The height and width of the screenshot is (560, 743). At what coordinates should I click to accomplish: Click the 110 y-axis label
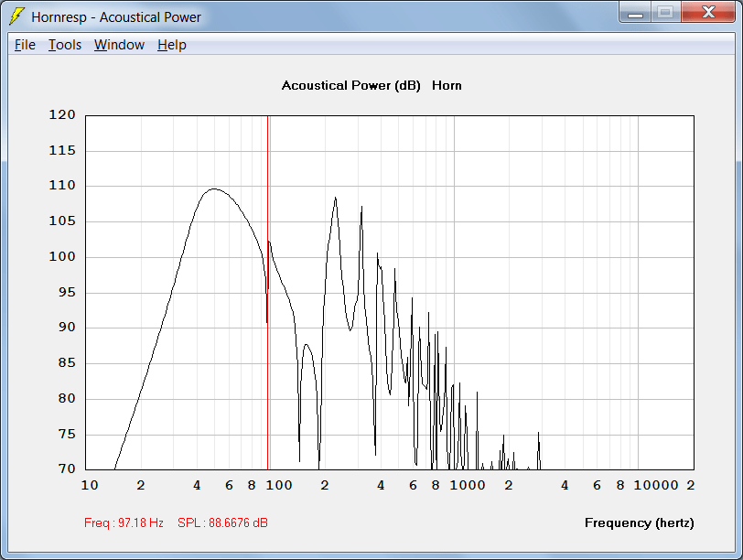(62, 186)
